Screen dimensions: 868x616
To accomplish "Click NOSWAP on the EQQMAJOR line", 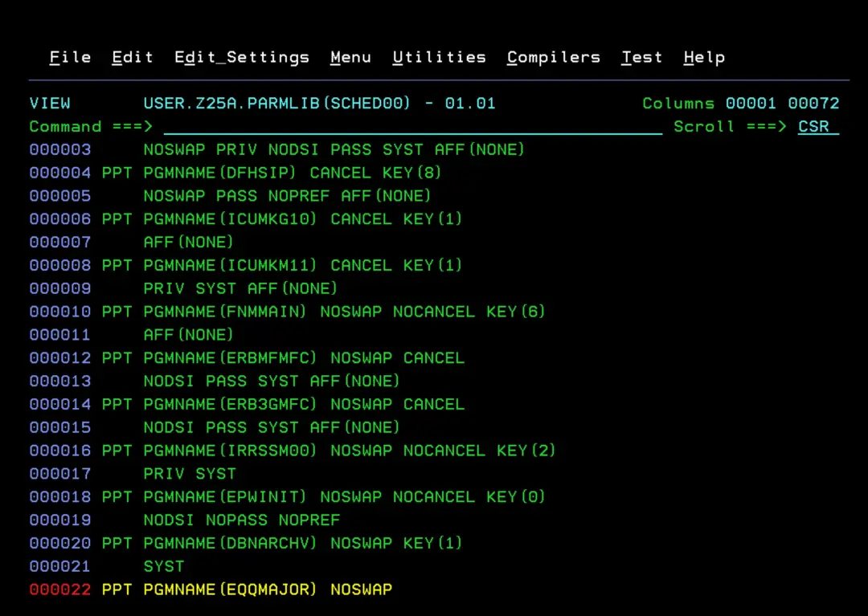I will 362,590.
